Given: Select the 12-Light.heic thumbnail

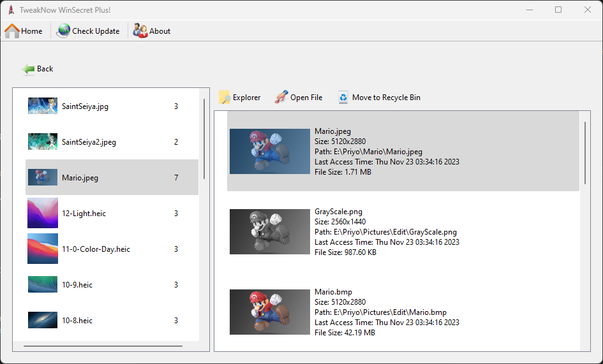Looking at the screenshot, I should click(43, 213).
